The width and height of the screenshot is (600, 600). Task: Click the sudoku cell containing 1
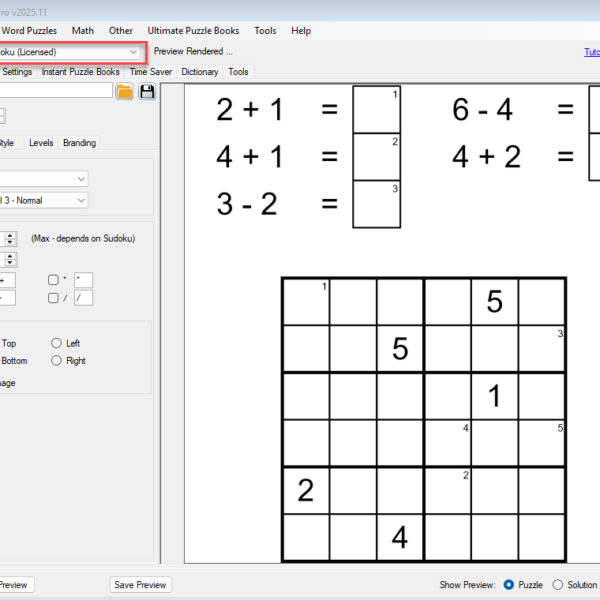click(494, 396)
